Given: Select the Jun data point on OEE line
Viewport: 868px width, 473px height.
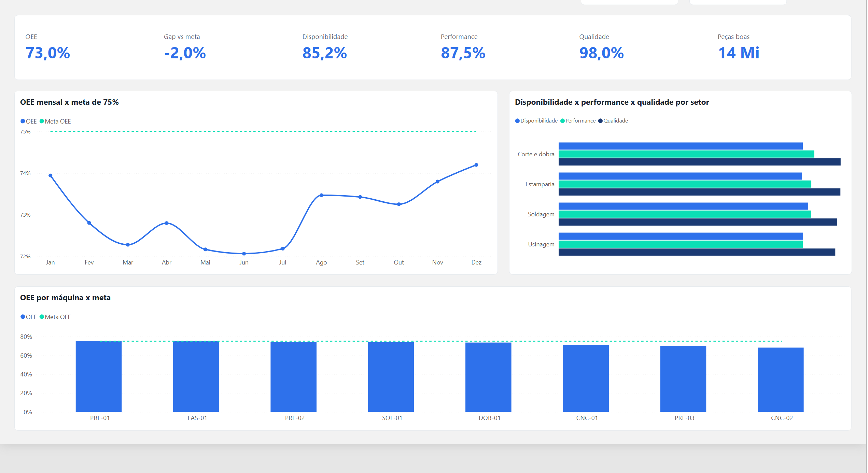Looking at the screenshot, I should [x=244, y=254].
